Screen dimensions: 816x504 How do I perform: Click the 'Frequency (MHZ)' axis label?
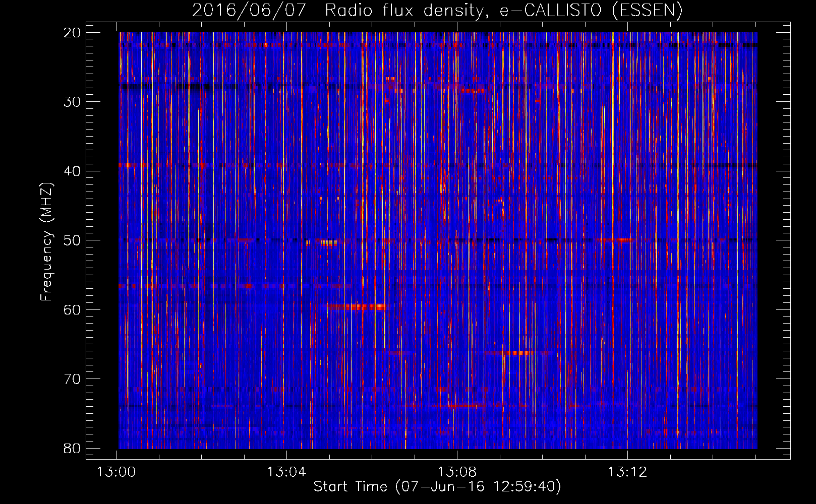(x=46, y=242)
